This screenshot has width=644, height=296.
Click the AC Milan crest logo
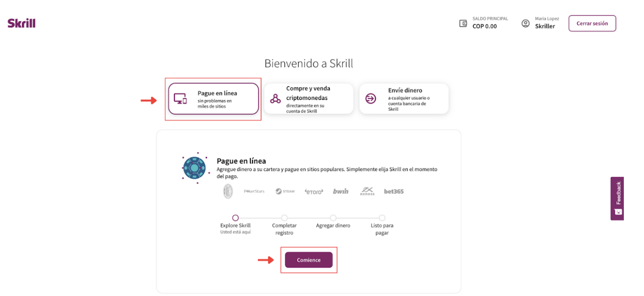click(229, 191)
